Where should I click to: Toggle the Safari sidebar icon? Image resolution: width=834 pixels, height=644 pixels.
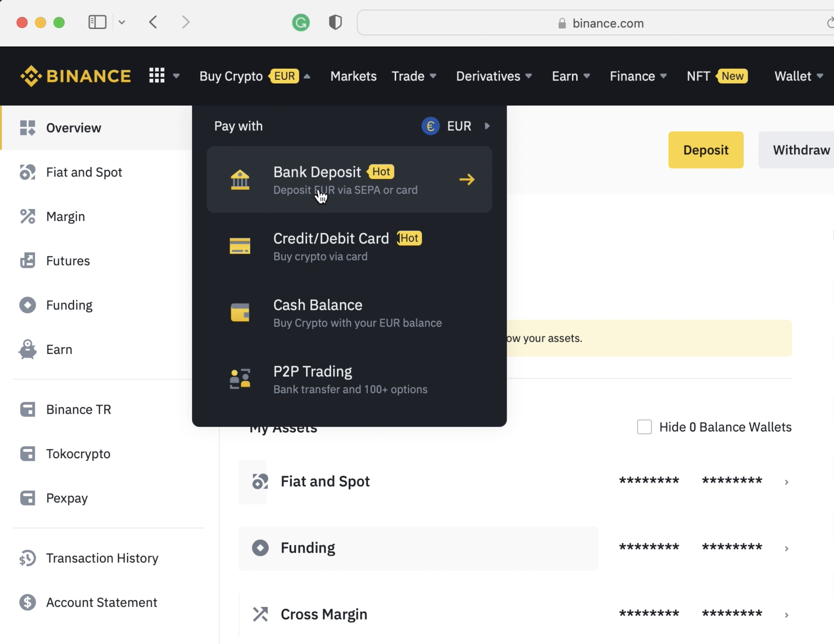coord(98,22)
